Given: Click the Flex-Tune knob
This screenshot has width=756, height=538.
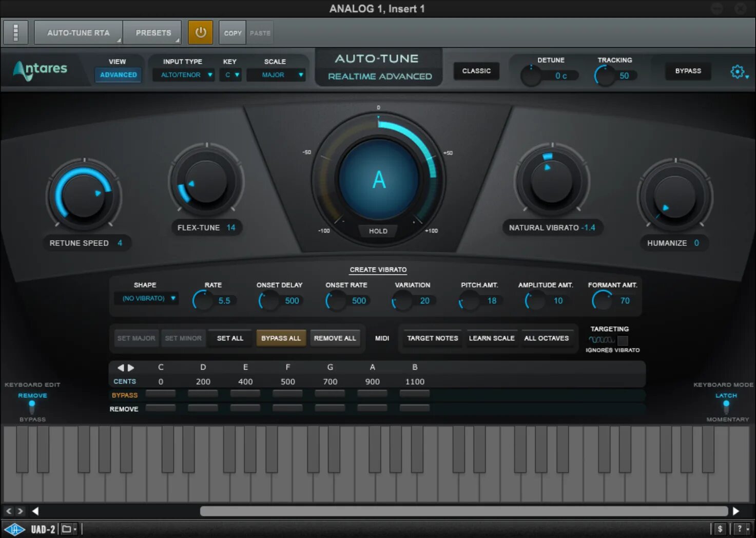Looking at the screenshot, I should tap(206, 181).
